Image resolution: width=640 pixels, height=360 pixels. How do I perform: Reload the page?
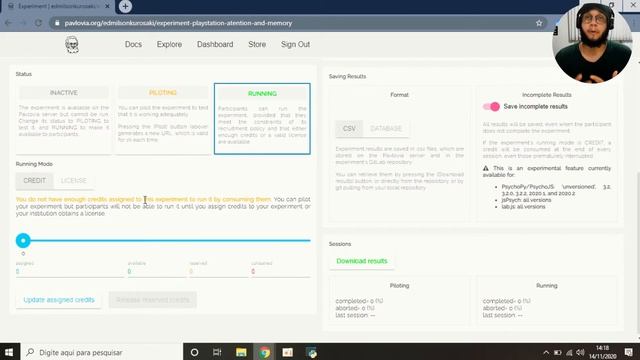click(38, 23)
